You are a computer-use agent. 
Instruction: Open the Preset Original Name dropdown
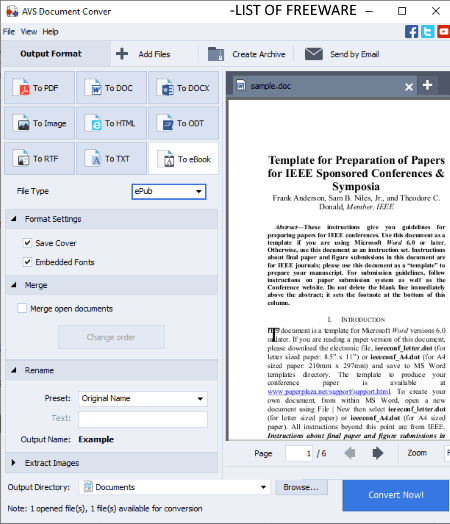coord(143,399)
